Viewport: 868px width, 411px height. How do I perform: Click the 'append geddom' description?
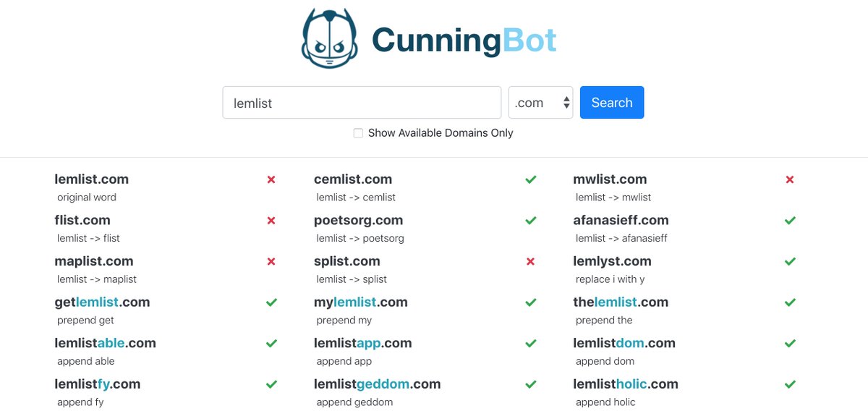pos(354,402)
